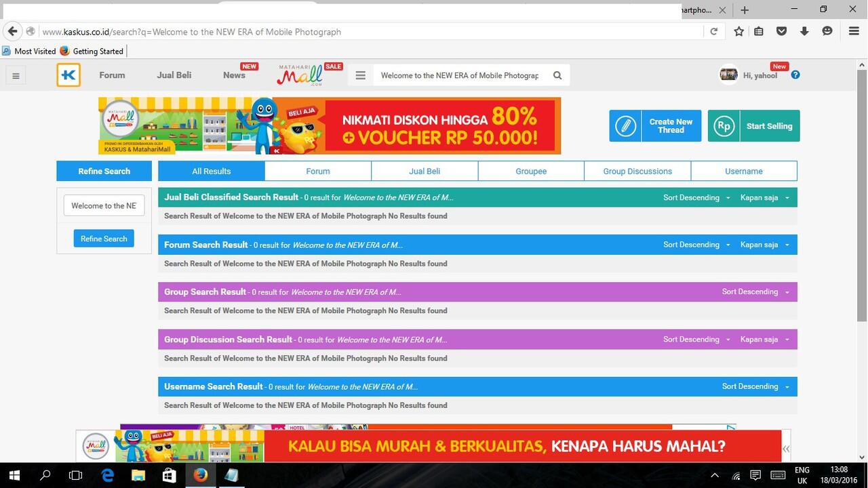
Task: Open Jual Beli in the top navigation
Action: tap(174, 75)
